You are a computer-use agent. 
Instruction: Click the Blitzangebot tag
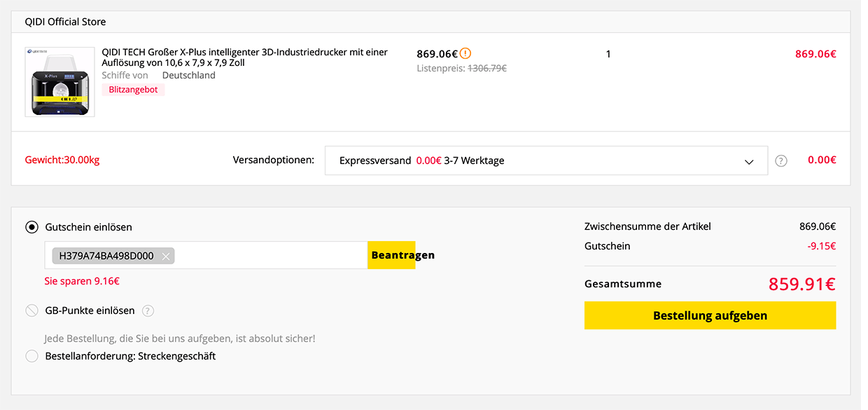coord(133,90)
